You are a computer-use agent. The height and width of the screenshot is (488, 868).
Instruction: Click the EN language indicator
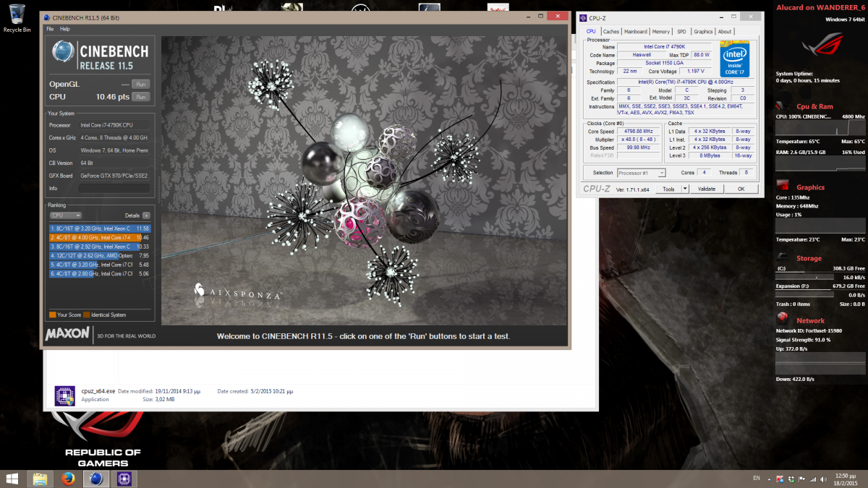(x=757, y=479)
